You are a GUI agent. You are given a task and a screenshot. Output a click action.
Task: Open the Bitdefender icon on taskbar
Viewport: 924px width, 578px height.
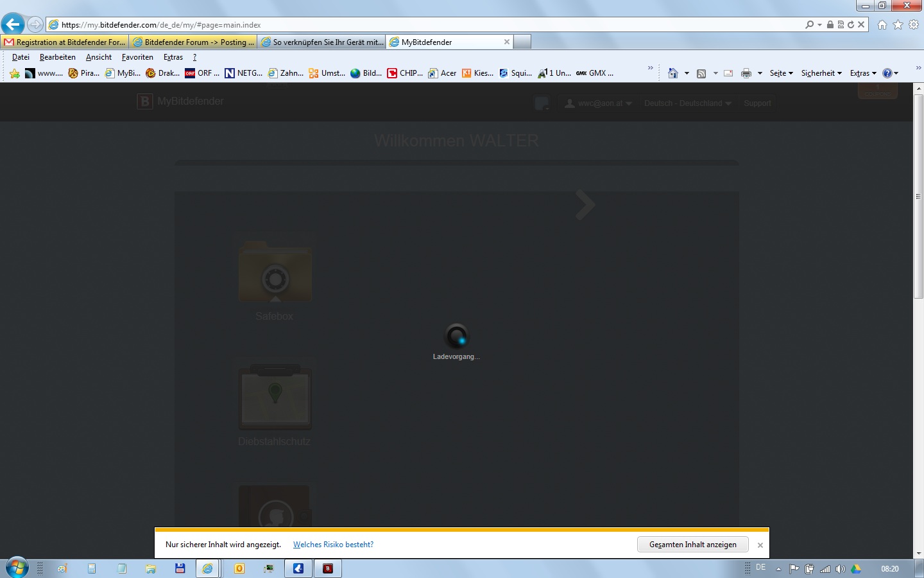point(328,568)
